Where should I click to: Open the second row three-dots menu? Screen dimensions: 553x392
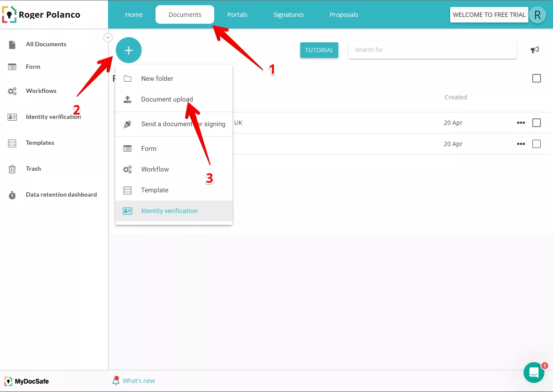521,144
